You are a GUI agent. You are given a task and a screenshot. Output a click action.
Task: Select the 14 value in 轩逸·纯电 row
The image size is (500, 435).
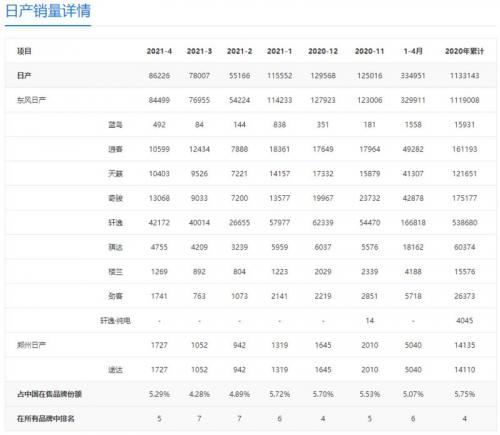coord(370,321)
